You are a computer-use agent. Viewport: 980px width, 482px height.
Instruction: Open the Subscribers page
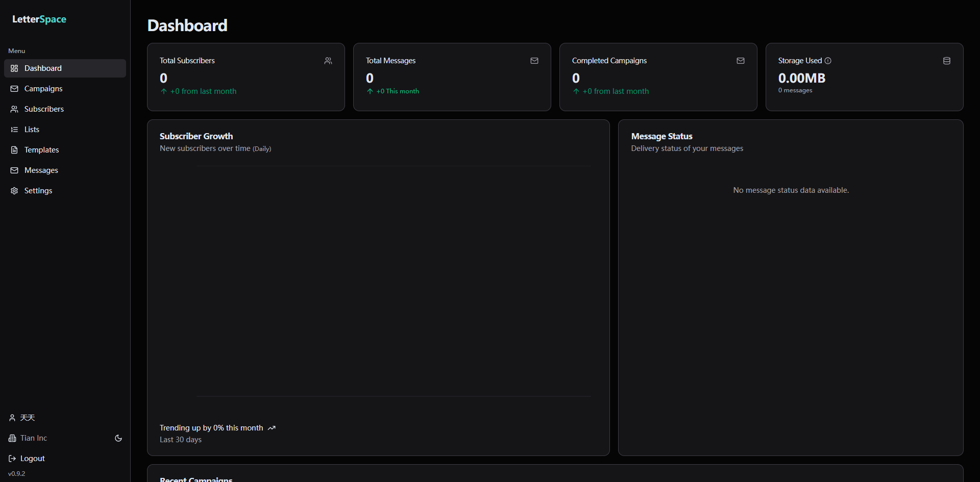coord(65,109)
